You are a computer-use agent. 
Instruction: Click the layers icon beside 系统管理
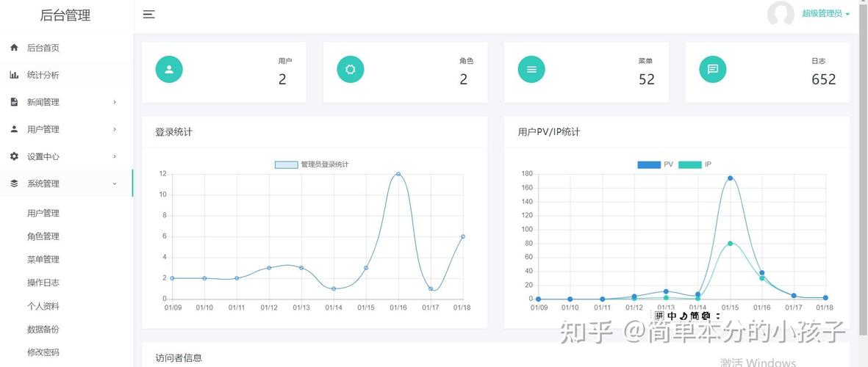click(15, 183)
